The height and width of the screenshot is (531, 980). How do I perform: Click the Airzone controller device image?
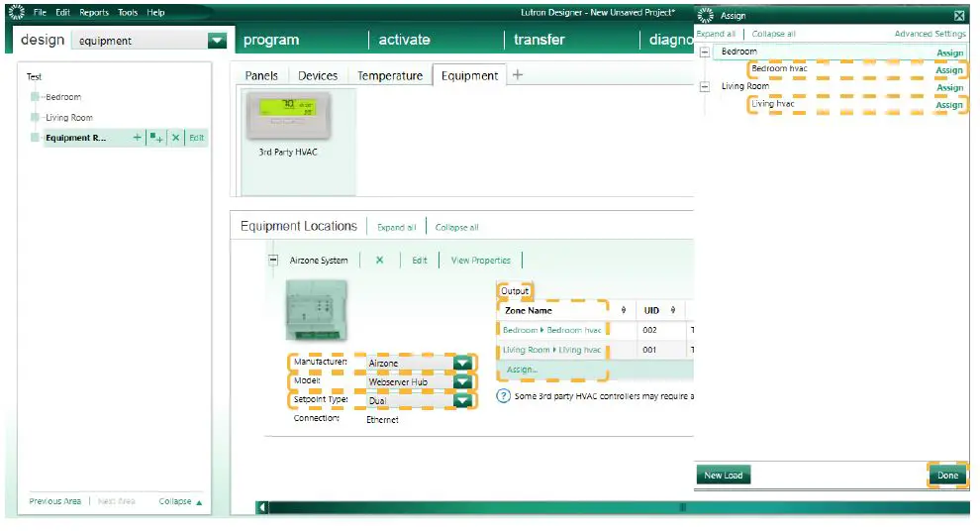click(316, 310)
